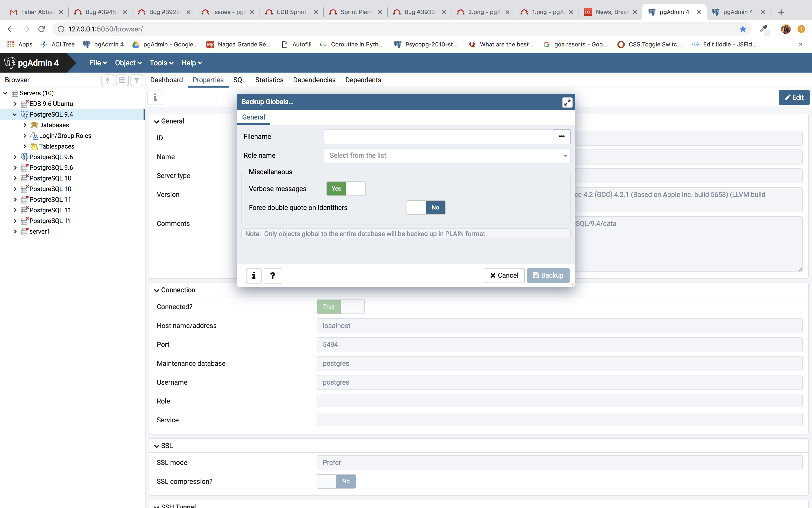Collapse the PostgreSQL 9.4 server node
Screen dimensions: 812x508
15,115
